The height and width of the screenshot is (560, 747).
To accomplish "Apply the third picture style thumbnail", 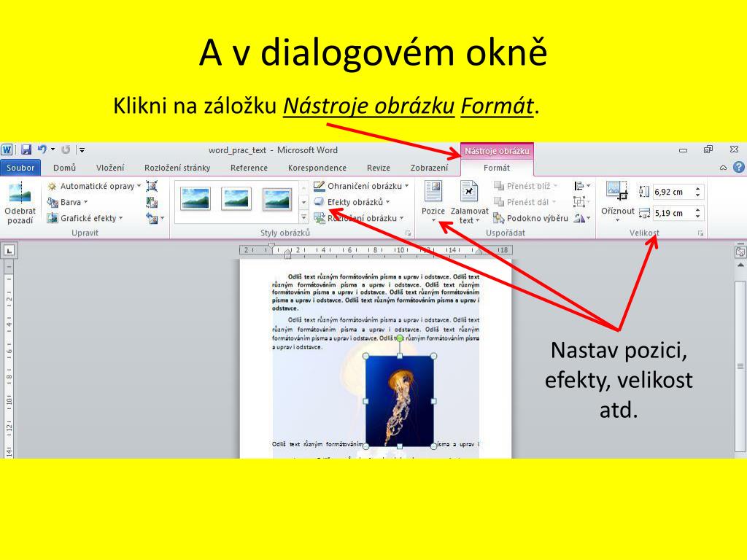I will pos(277,198).
